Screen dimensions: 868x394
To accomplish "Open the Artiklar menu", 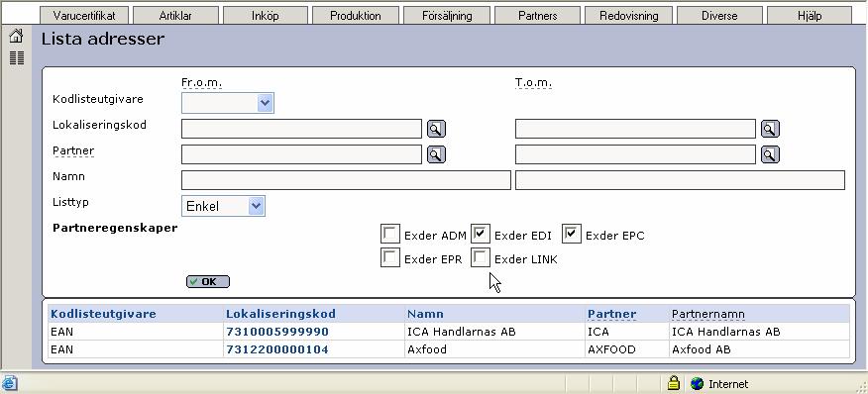I will pos(175,16).
